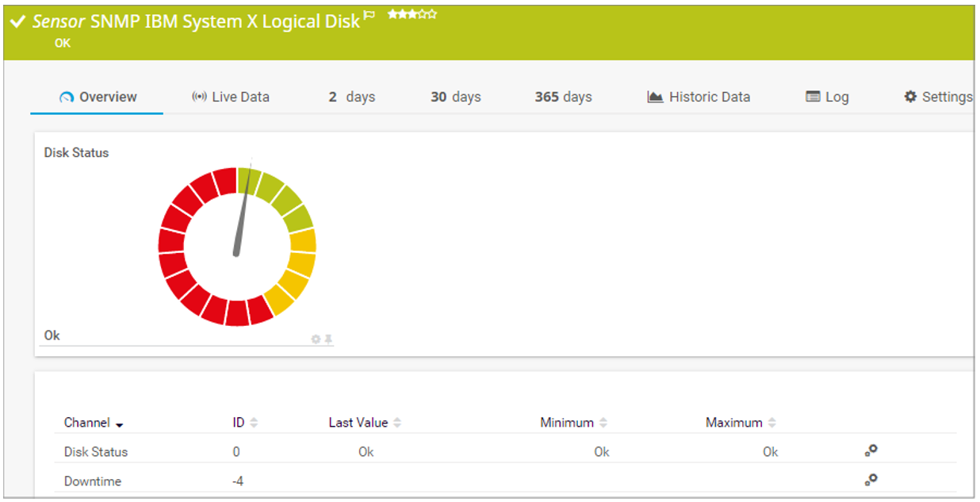Open channel settings for Disk Status row
980x502 pixels.
(871, 450)
